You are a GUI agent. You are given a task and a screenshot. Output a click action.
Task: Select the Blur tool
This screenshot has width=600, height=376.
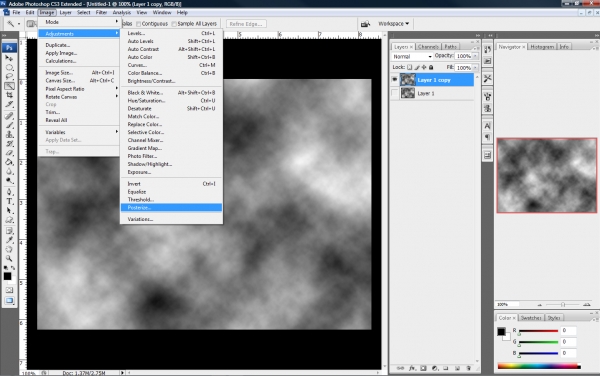click(x=9, y=171)
